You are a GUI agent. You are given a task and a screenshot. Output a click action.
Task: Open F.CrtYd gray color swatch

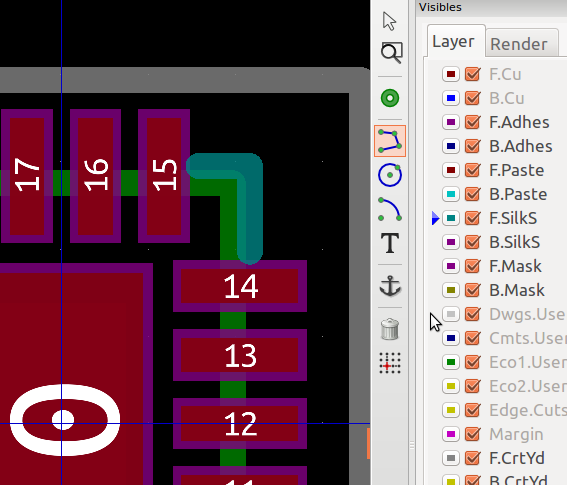pyautogui.click(x=451, y=458)
